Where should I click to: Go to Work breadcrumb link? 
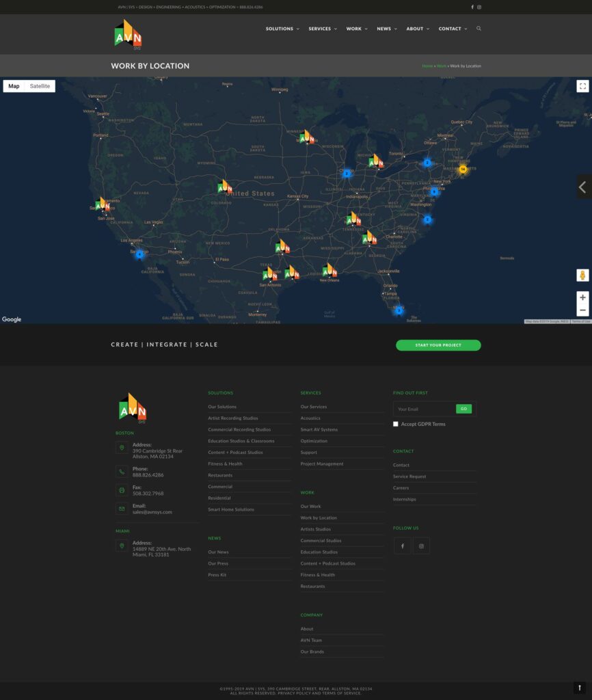click(441, 66)
